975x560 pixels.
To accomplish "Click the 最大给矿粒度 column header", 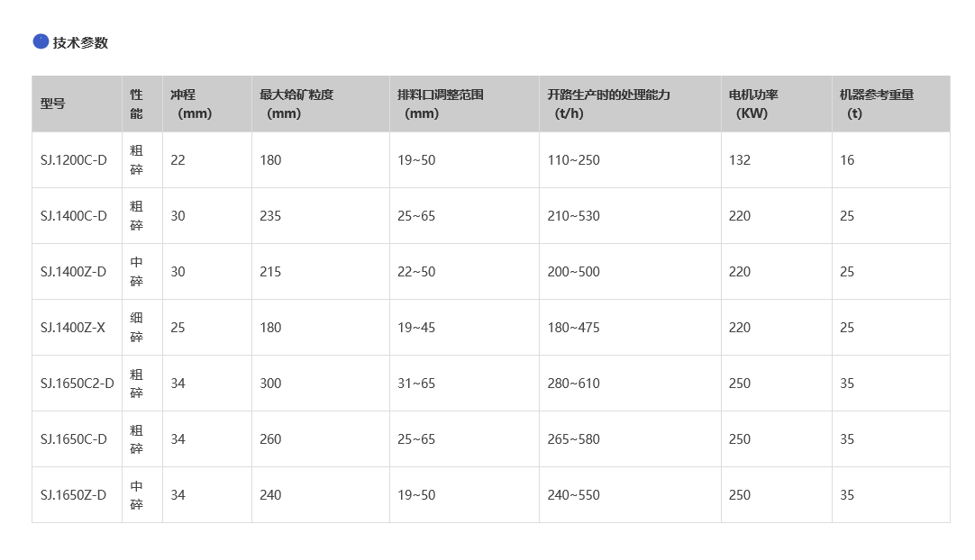I will 296,95.
